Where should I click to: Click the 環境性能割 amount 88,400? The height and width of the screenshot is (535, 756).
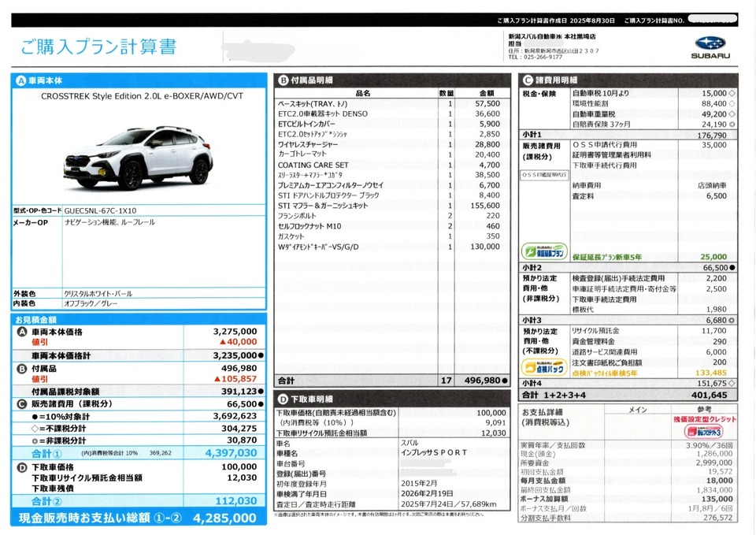coord(714,103)
